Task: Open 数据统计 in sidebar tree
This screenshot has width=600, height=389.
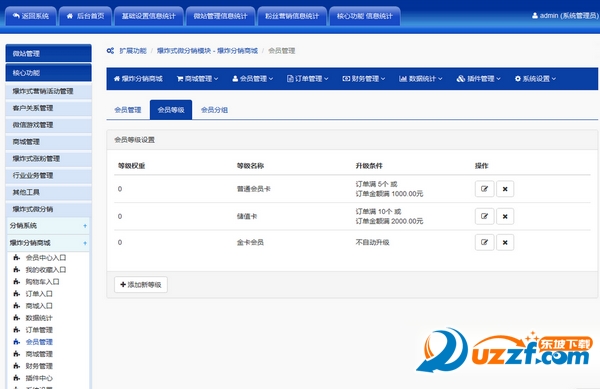Action: coord(39,318)
